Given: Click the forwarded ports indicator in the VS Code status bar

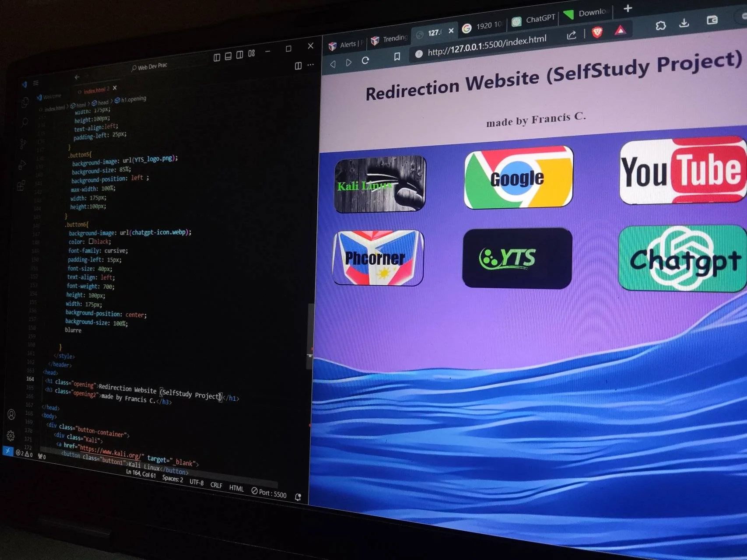Looking at the screenshot, I should pyautogui.click(x=42, y=457).
